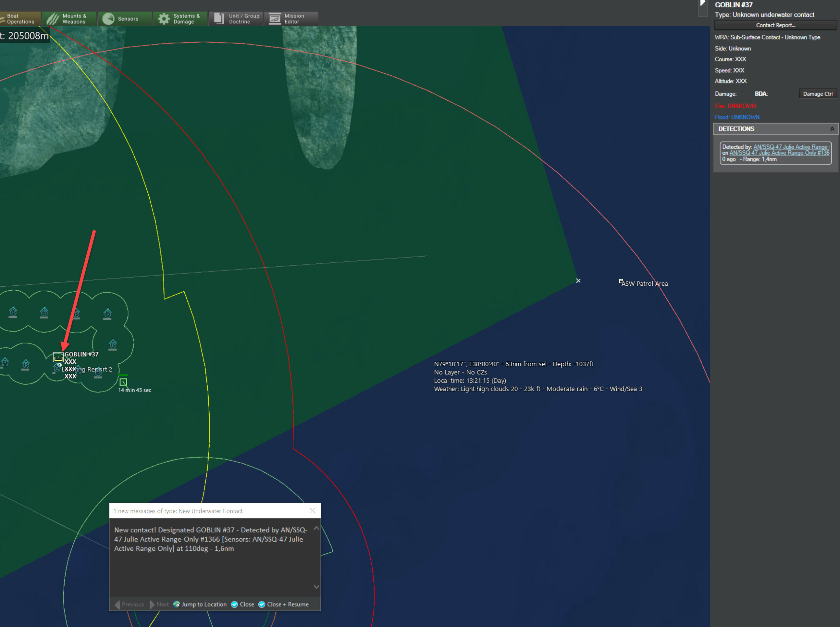The image size is (840, 627).
Task: Click Previous in the message popup
Action: 130,604
